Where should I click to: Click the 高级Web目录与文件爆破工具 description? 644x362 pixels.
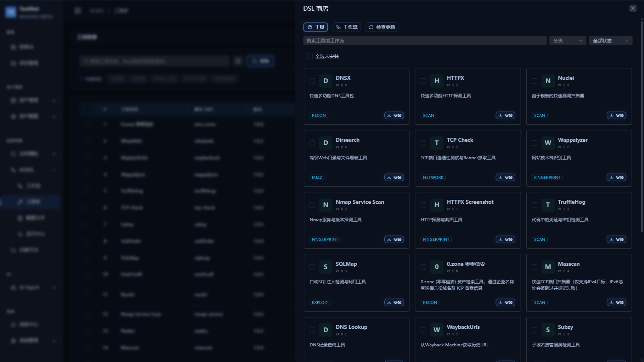pos(338,158)
